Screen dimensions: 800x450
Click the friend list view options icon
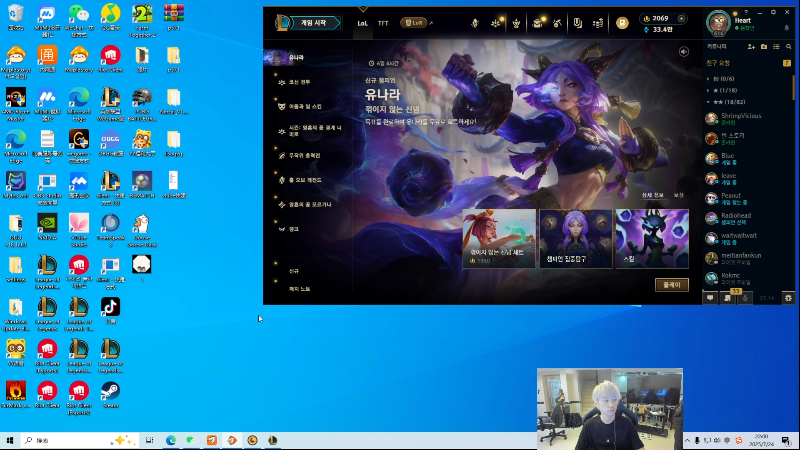click(x=776, y=46)
